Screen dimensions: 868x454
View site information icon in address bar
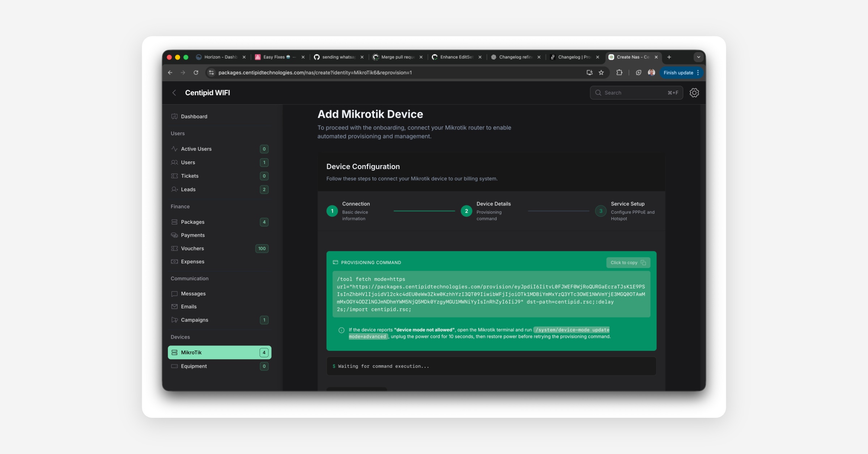coord(212,72)
